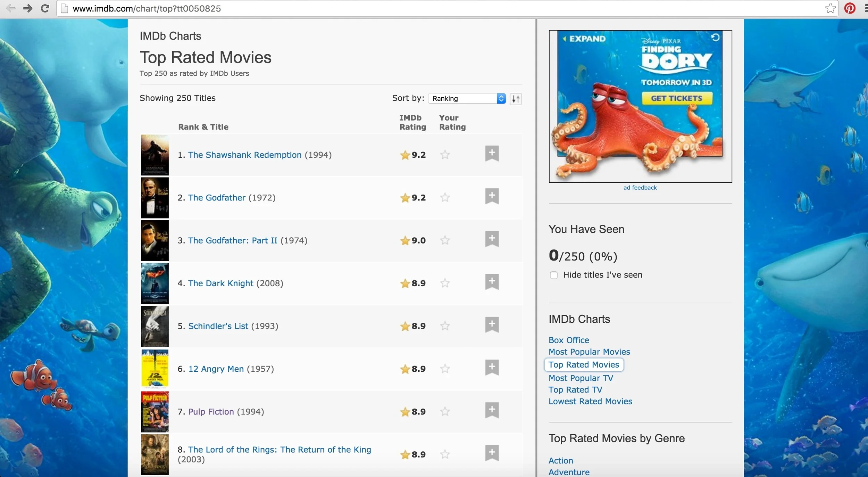868x477 pixels.
Task: Click The Shawshank Redemption poster thumbnail
Action: pyautogui.click(x=155, y=155)
